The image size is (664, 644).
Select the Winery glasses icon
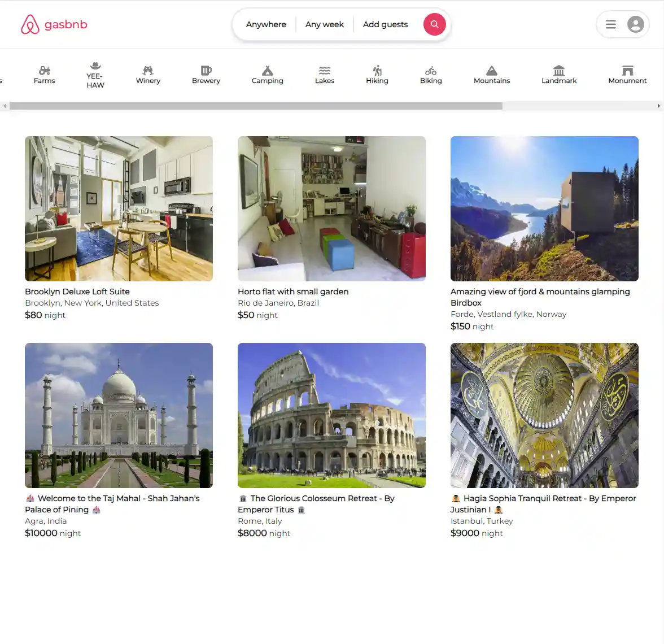(148, 70)
